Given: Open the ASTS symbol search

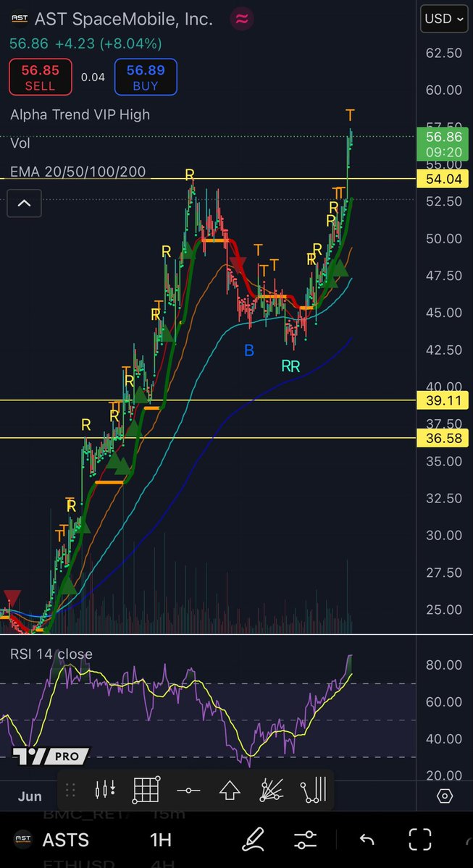Looking at the screenshot, I should coord(65,840).
